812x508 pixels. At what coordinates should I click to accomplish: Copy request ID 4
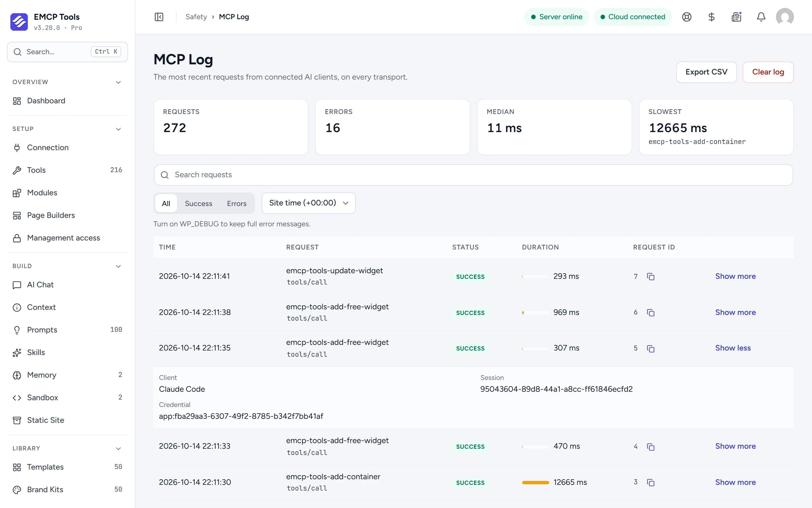click(651, 447)
